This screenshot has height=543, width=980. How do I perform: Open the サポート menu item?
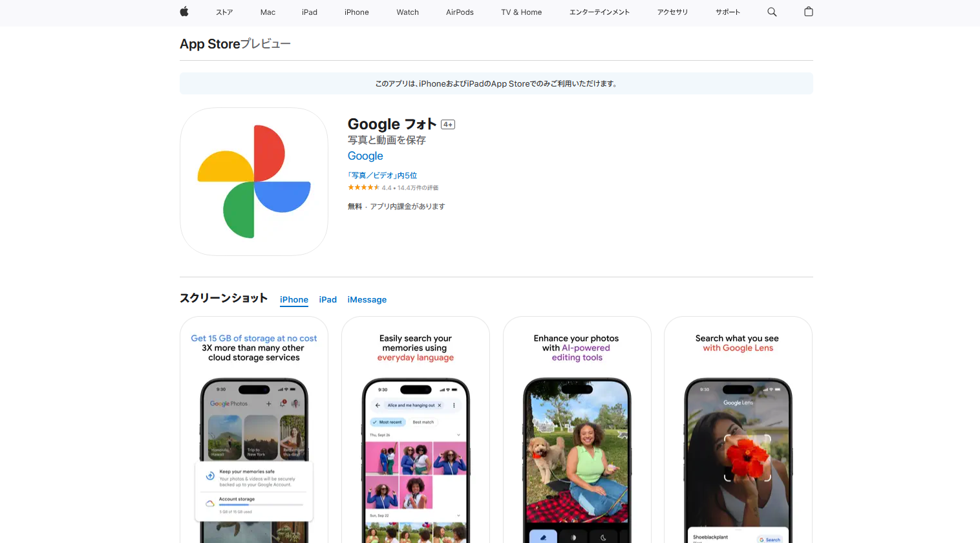pos(727,12)
